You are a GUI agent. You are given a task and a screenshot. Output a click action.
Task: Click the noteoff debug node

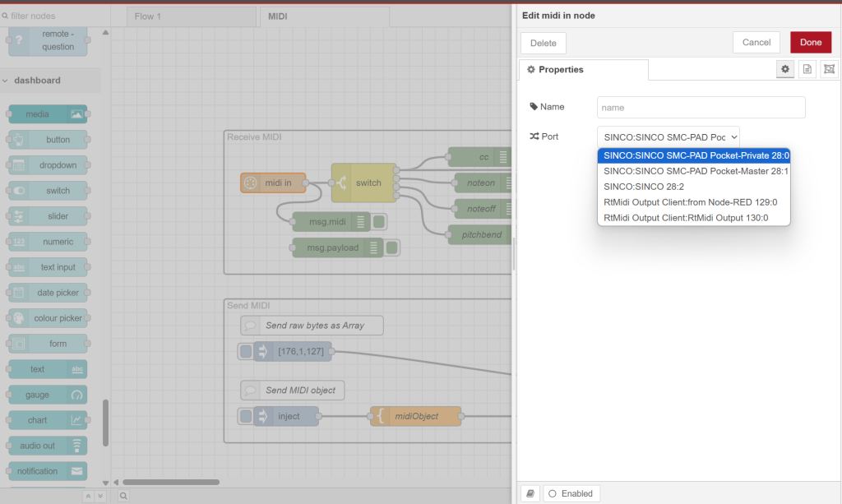click(x=483, y=208)
